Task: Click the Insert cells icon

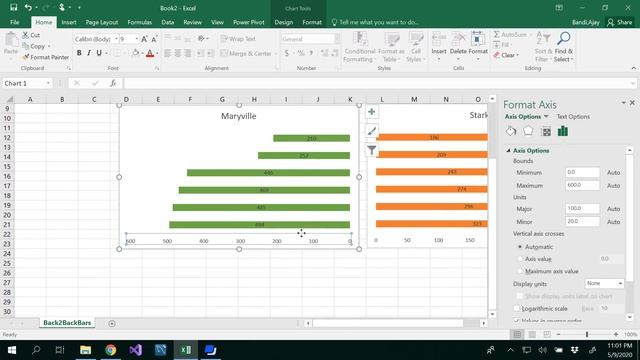Action: [x=439, y=39]
